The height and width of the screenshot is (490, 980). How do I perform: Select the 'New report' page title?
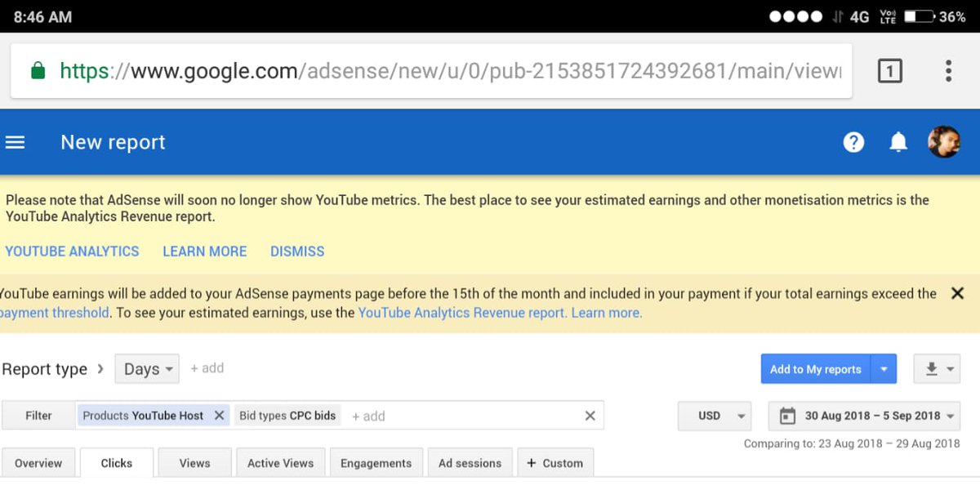point(113,142)
